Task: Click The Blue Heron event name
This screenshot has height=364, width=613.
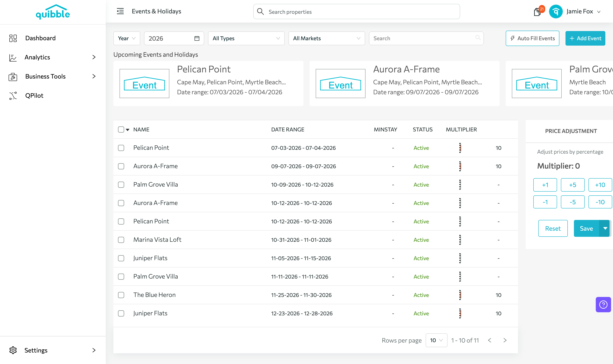Action: coord(154,295)
